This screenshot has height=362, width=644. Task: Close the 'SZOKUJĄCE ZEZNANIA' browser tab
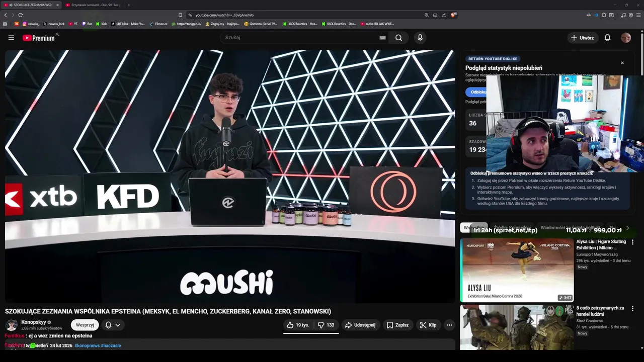point(57,5)
